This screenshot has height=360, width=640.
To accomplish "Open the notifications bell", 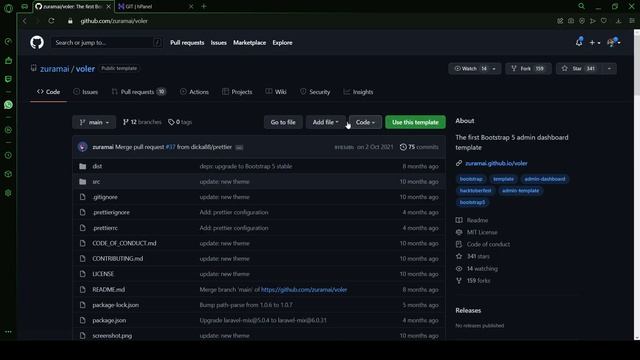I will (x=579, y=42).
